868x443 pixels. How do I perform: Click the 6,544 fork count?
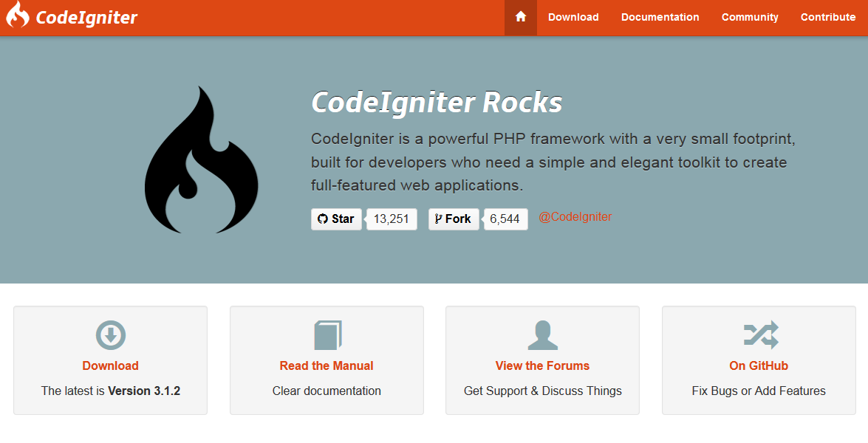coord(505,219)
